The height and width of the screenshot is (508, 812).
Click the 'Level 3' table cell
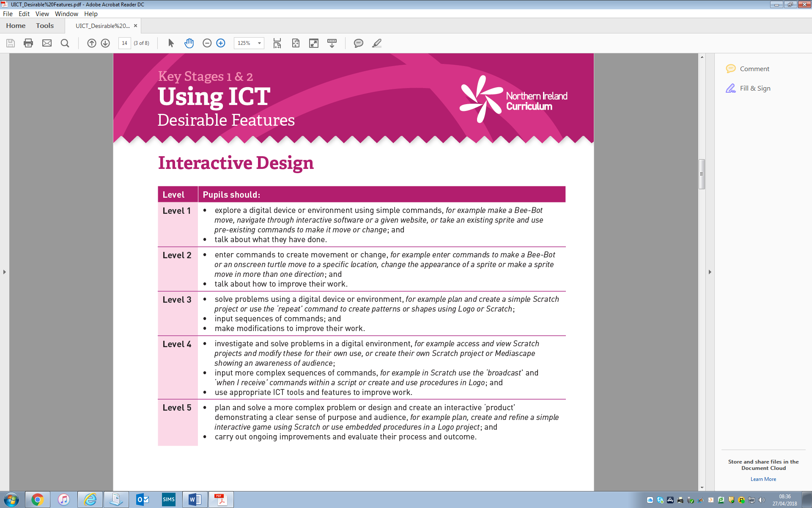pos(178,314)
